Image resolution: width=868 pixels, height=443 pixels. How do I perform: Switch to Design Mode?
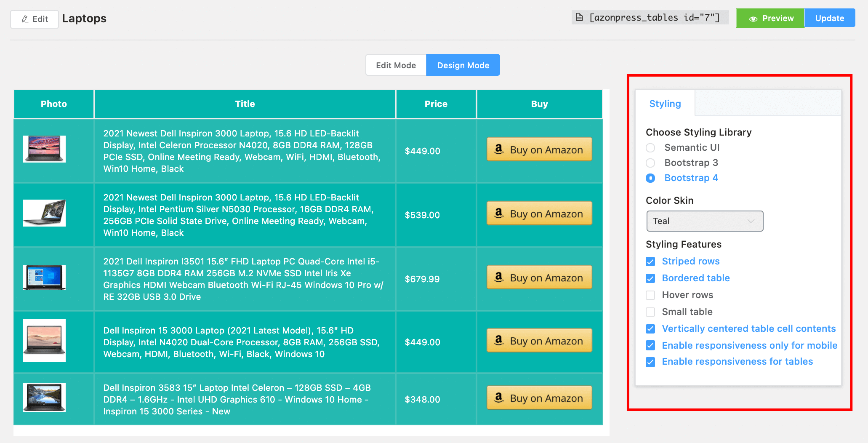(463, 65)
